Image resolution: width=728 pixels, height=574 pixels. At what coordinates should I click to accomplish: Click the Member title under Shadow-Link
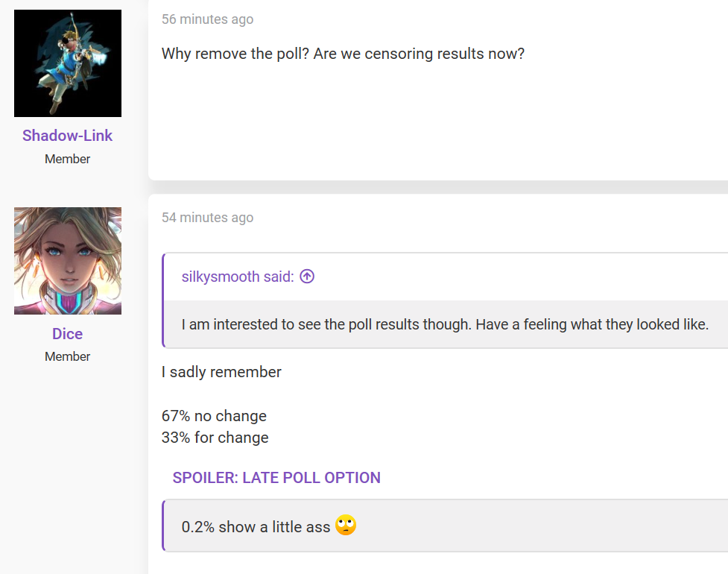pyautogui.click(x=67, y=159)
